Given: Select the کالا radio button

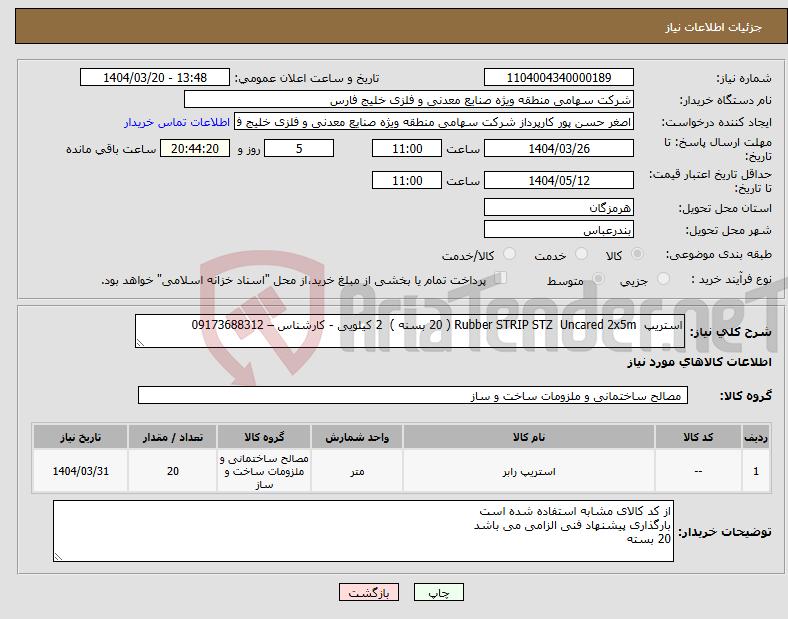Looking at the screenshot, I should (x=637, y=254).
